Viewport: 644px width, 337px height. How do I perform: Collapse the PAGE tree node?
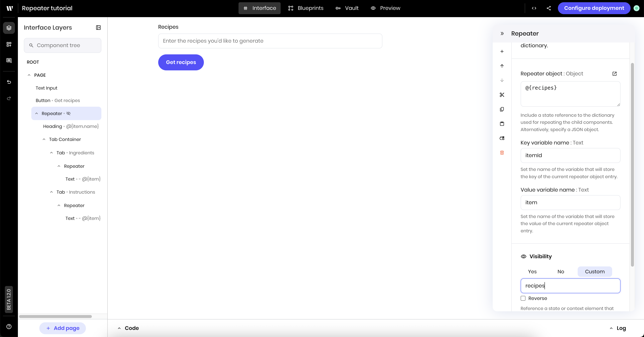(29, 75)
